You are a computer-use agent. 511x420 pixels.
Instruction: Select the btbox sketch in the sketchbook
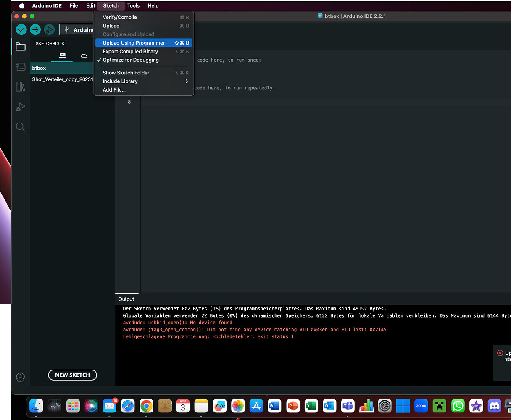tap(62, 68)
